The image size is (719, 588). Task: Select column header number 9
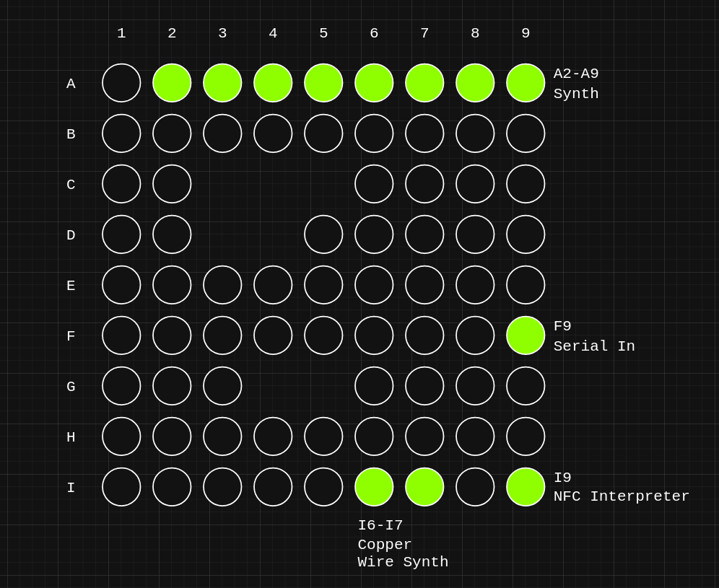(x=526, y=33)
